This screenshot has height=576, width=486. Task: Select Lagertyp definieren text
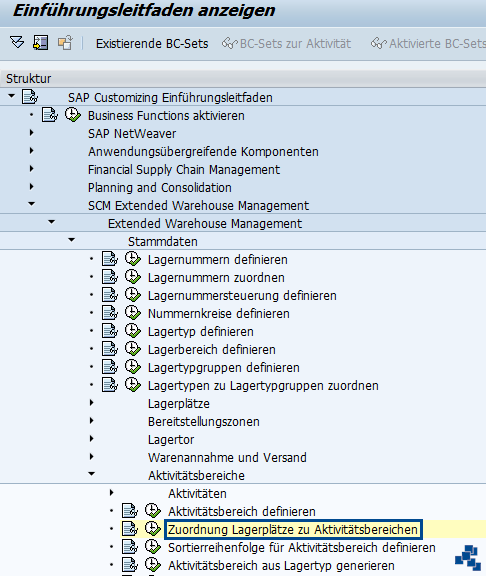201,331
